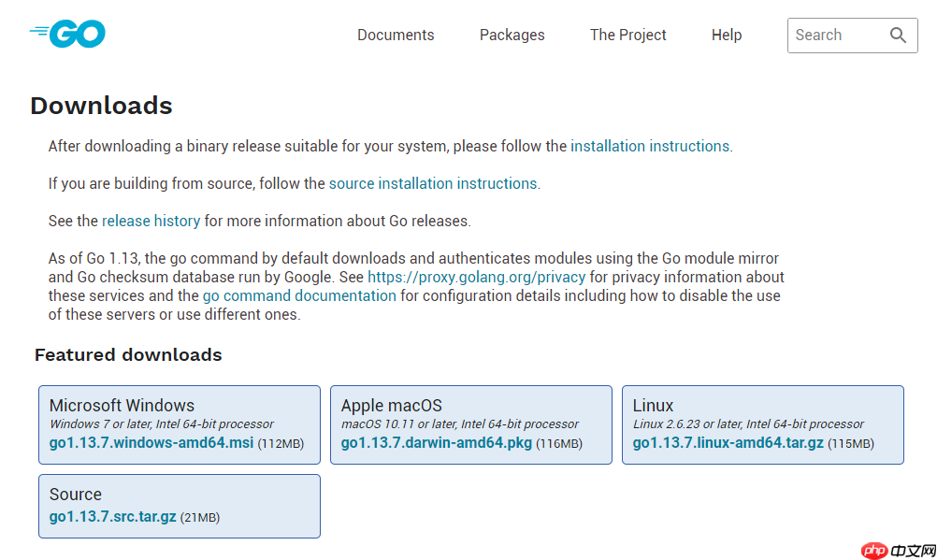The width and height of the screenshot is (937, 560).
Task: Go to The Project page
Action: [x=628, y=36]
